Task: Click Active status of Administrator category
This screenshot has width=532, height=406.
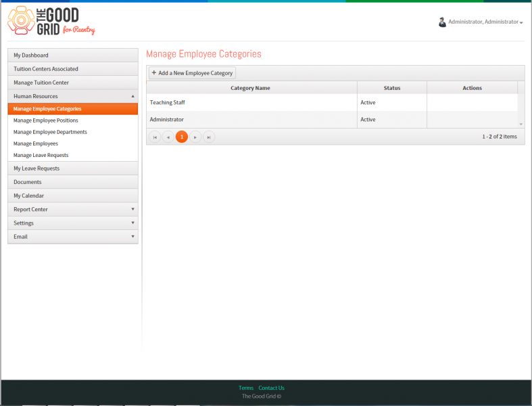Action: point(368,119)
